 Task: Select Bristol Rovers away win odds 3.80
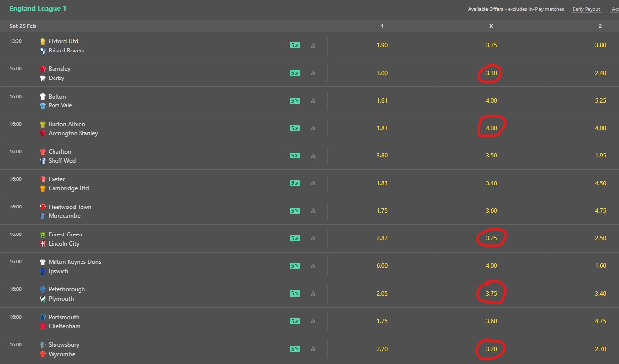600,45
